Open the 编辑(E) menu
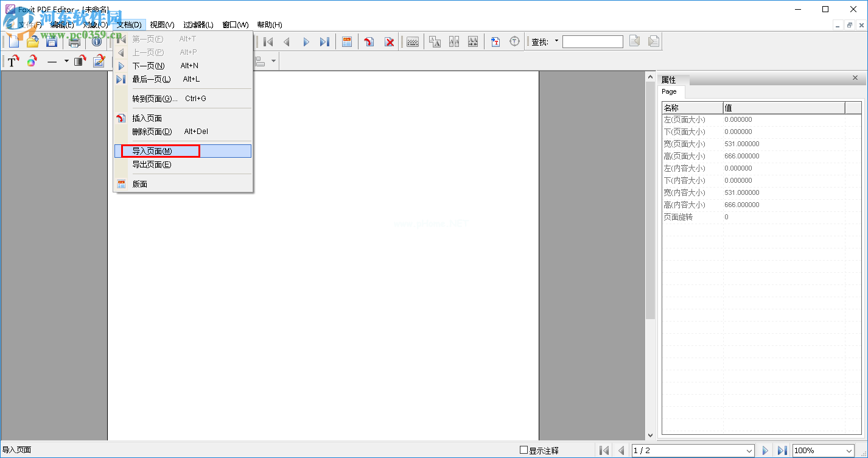Image resolution: width=868 pixels, height=458 pixels. [x=62, y=25]
